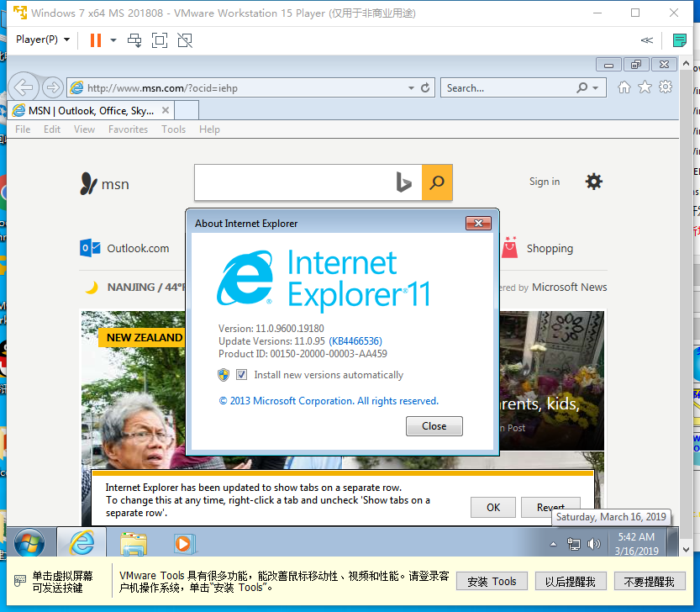Viewport: 700px width, 612px height.
Task: Refresh the MSN page
Action: 425,87
